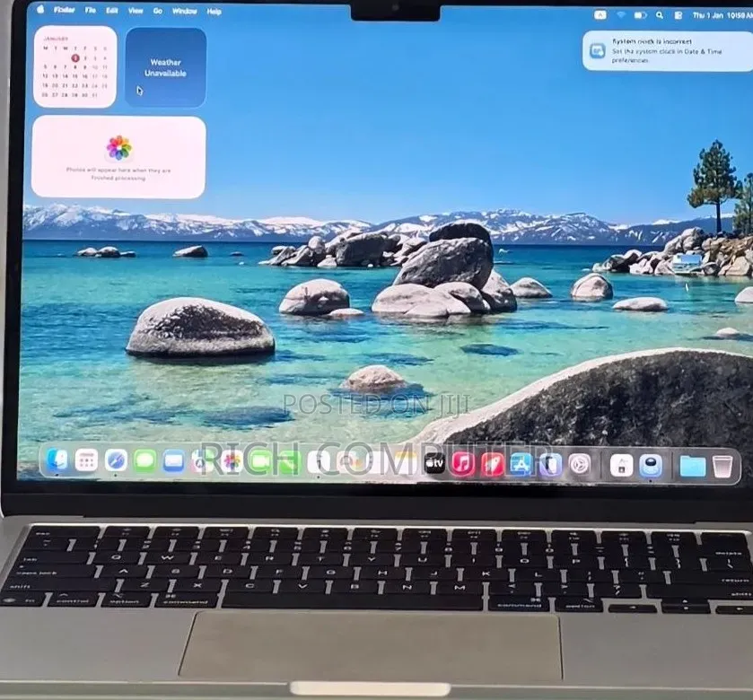
Task: Open the Apps launcher grid icon in Dock
Action: (86, 461)
